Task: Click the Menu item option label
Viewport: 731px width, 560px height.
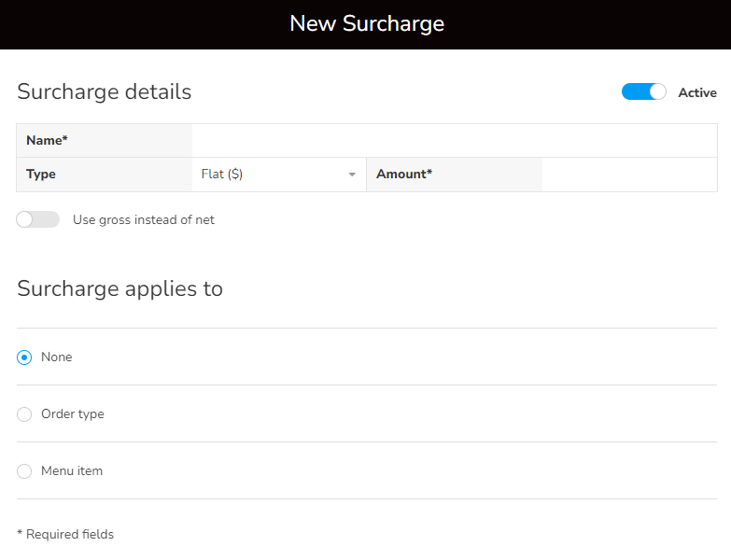Action: (72, 471)
